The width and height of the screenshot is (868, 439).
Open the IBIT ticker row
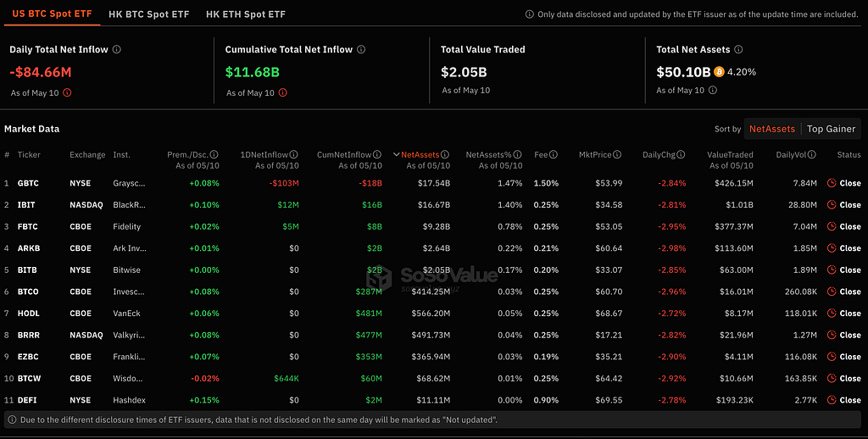[434, 205]
